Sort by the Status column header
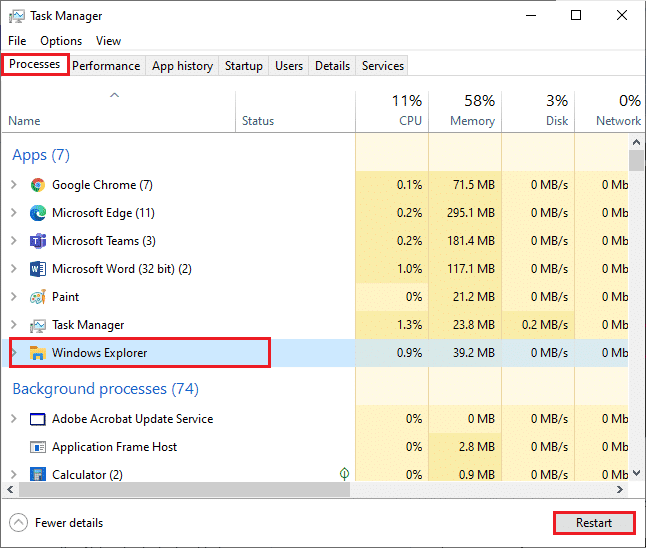 (295, 111)
